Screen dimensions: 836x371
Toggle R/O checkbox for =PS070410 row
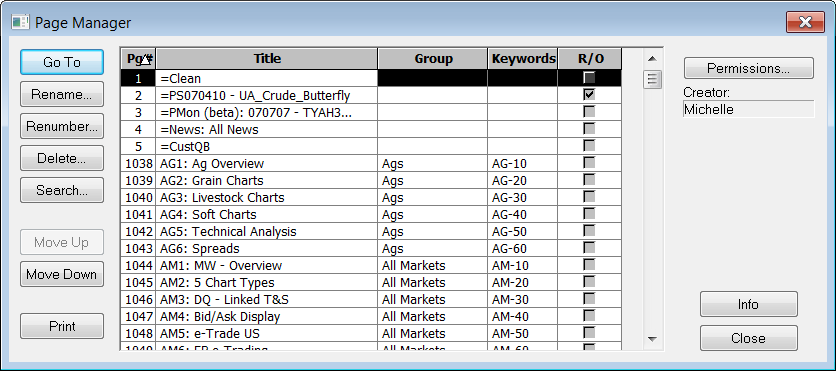coord(589,95)
